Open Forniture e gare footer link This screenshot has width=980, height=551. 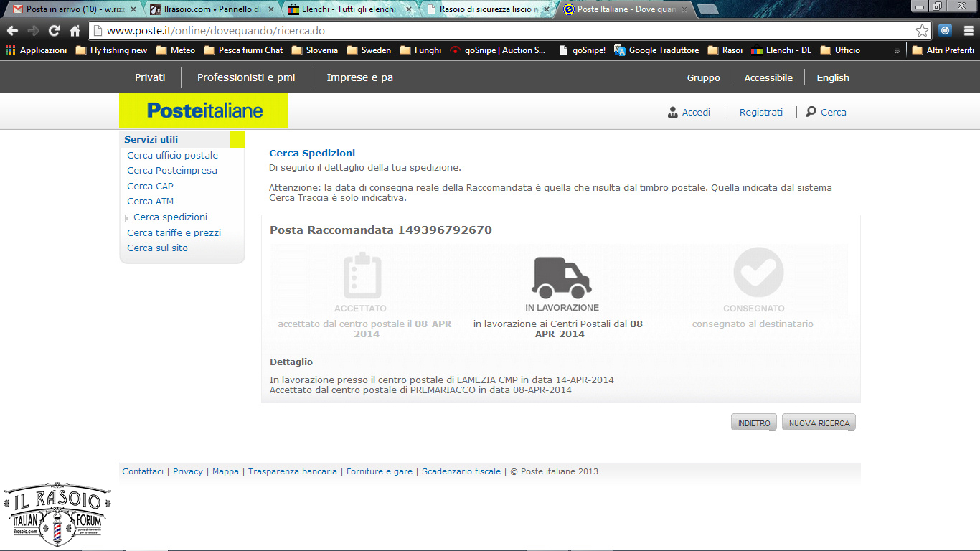(x=380, y=471)
